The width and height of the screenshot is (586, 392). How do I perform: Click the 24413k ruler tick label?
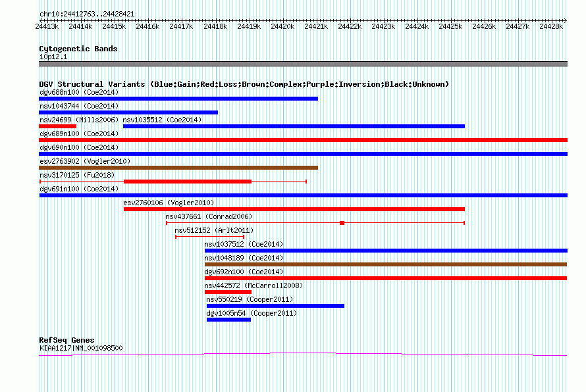(47, 27)
